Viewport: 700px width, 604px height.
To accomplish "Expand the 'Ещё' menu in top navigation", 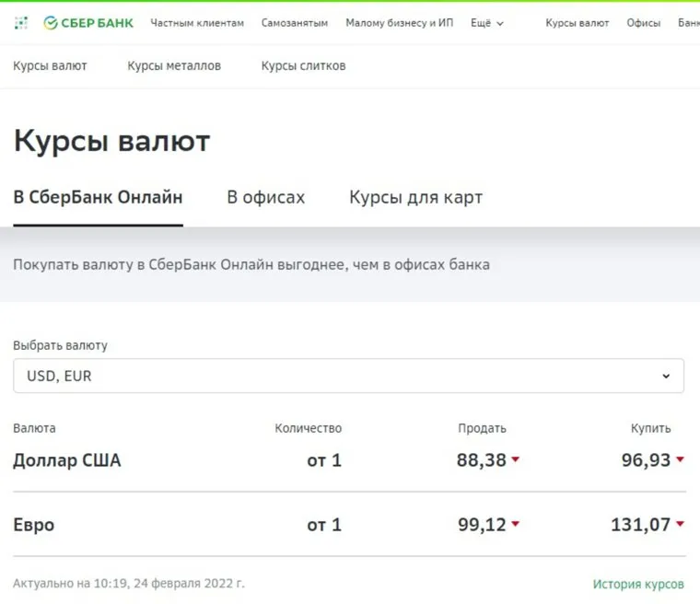I will [487, 23].
